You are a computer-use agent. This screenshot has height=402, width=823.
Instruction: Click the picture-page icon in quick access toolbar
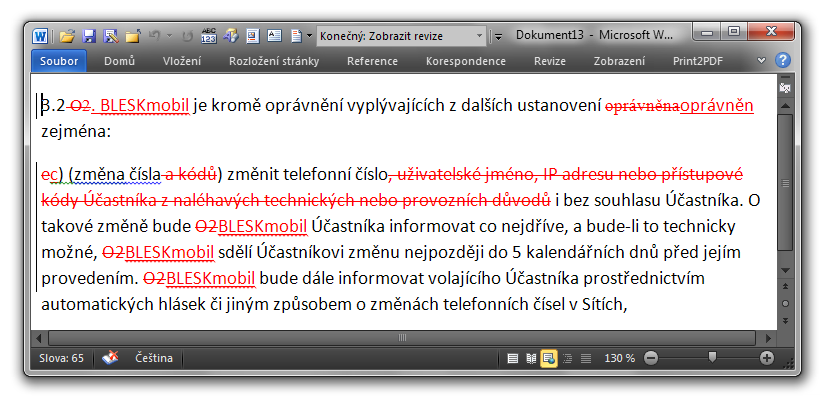click(x=253, y=36)
